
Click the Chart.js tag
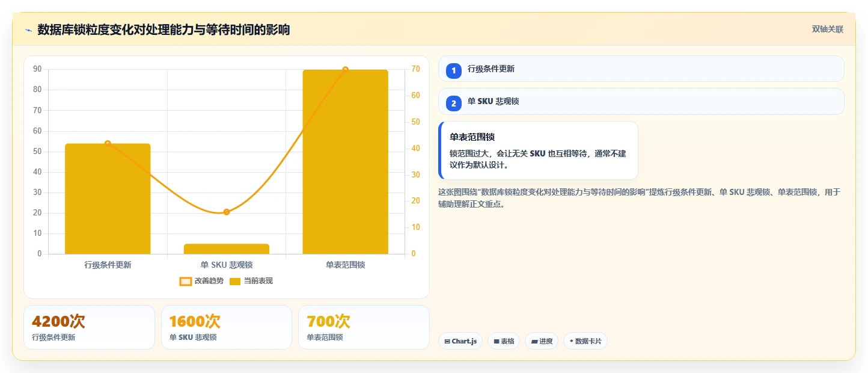pos(460,341)
